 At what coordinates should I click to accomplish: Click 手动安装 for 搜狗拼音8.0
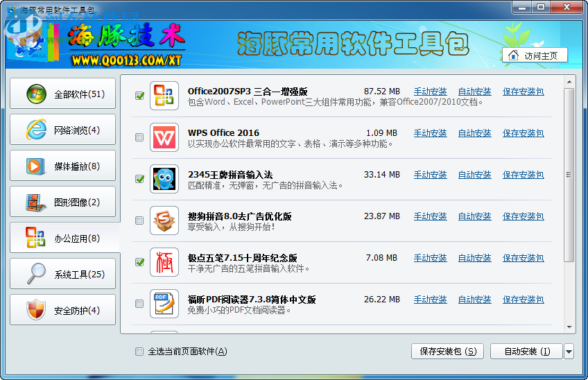tap(430, 216)
